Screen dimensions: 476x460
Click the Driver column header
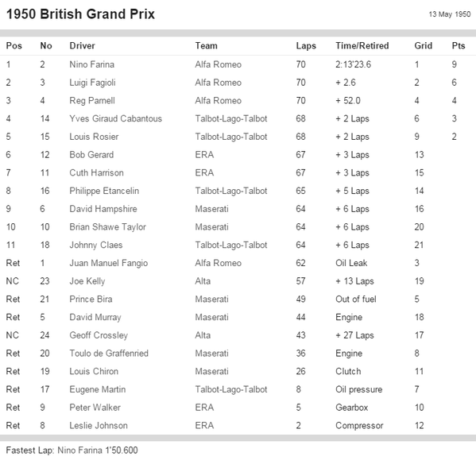click(82, 46)
